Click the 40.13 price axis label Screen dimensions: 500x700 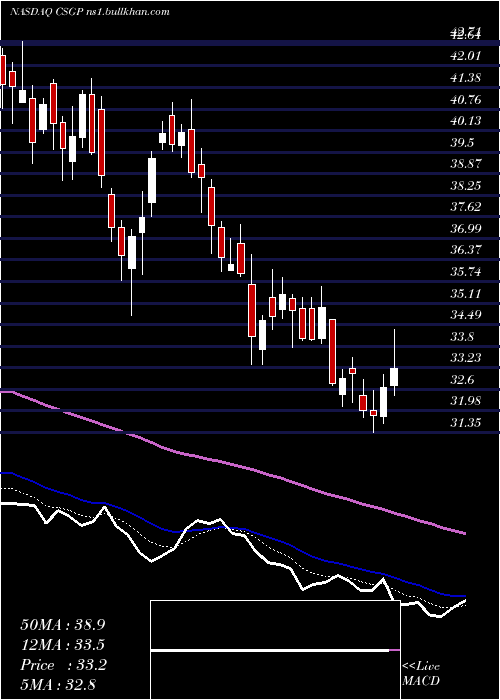[x=466, y=121]
